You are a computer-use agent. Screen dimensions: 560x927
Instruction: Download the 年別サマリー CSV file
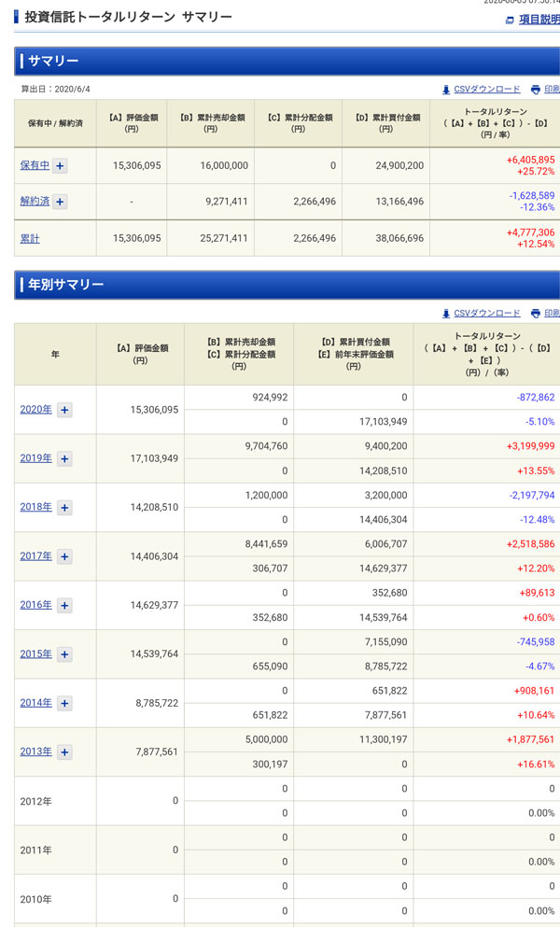coord(486,314)
